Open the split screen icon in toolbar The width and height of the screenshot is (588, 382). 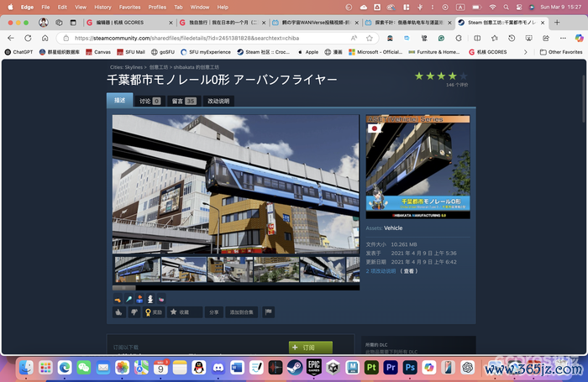[x=477, y=38]
